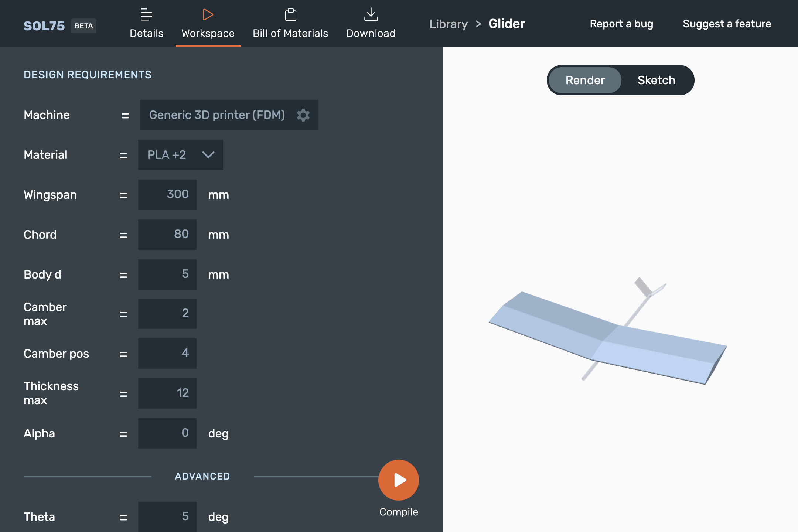
Task: Click the Glider breadcrumb title
Action: pyautogui.click(x=507, y=24)
